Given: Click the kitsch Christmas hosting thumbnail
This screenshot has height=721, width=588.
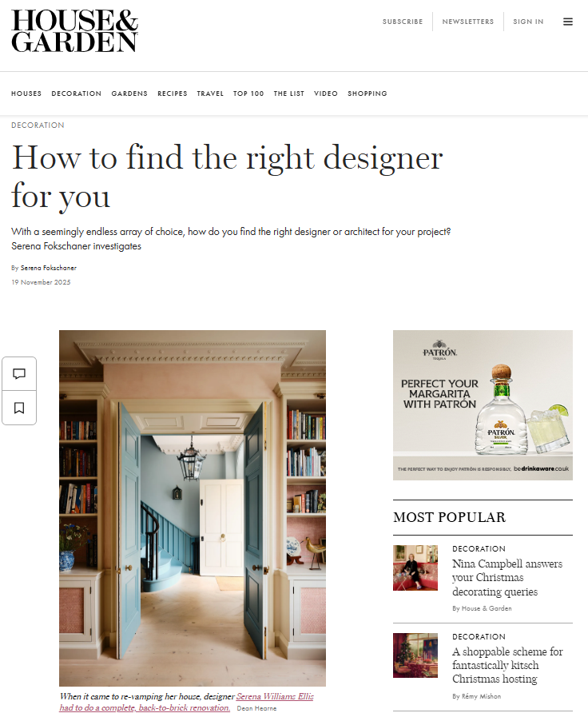Looking at the screenshot, I should click(x=415, y=655).
